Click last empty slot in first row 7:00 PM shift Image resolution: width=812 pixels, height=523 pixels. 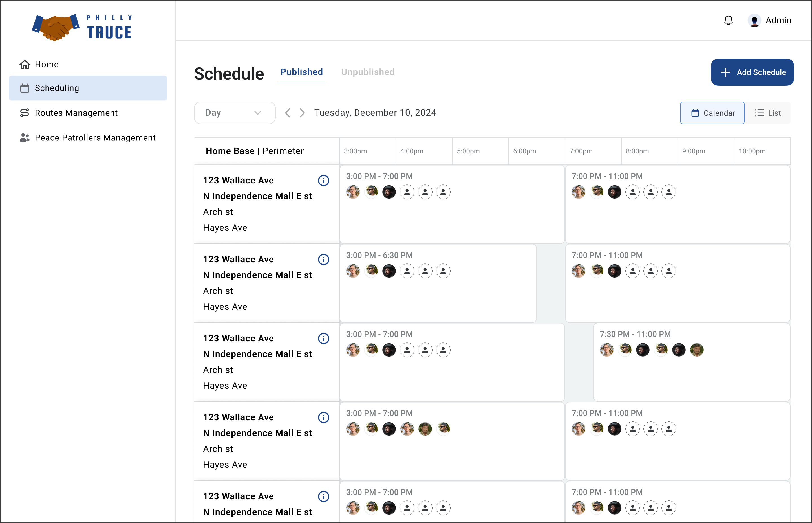point(668,192)
